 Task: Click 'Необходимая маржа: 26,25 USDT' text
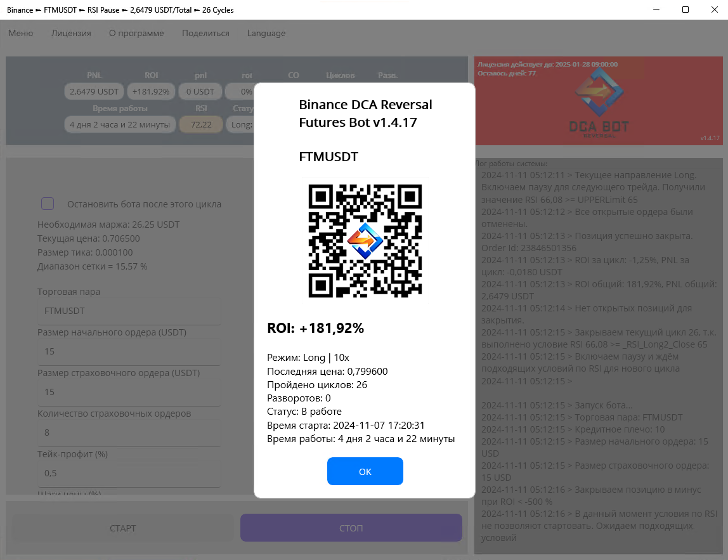click(x=108, y=225)
